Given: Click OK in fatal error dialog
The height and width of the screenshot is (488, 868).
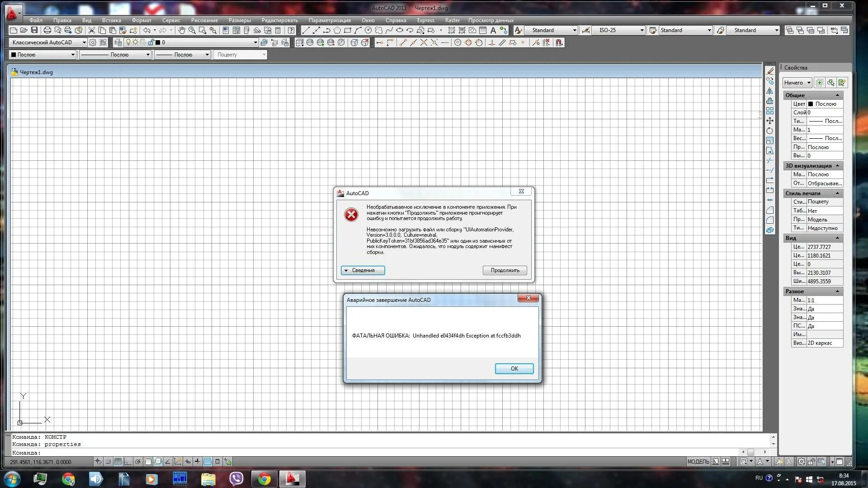Looking at the screenshot, I should [x=514, y=369].
